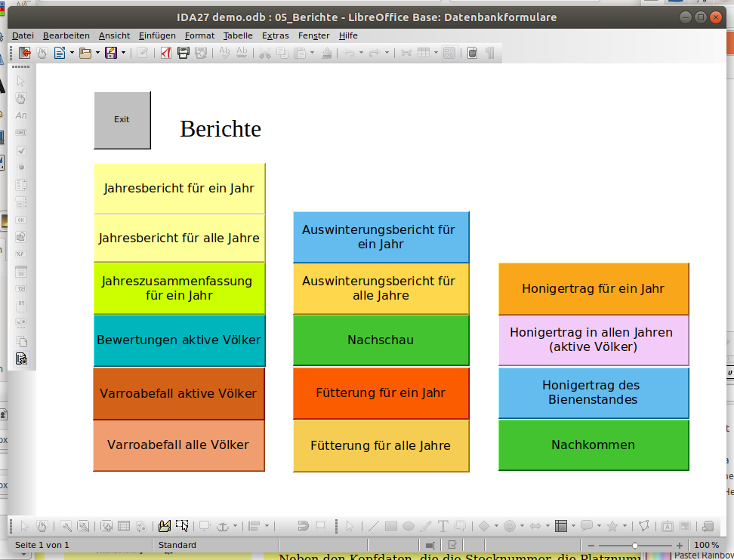Image resolution: width=734 pixels, height=560 pixels.
Task: Click the green Nachschau button
Action: [381, 340]
